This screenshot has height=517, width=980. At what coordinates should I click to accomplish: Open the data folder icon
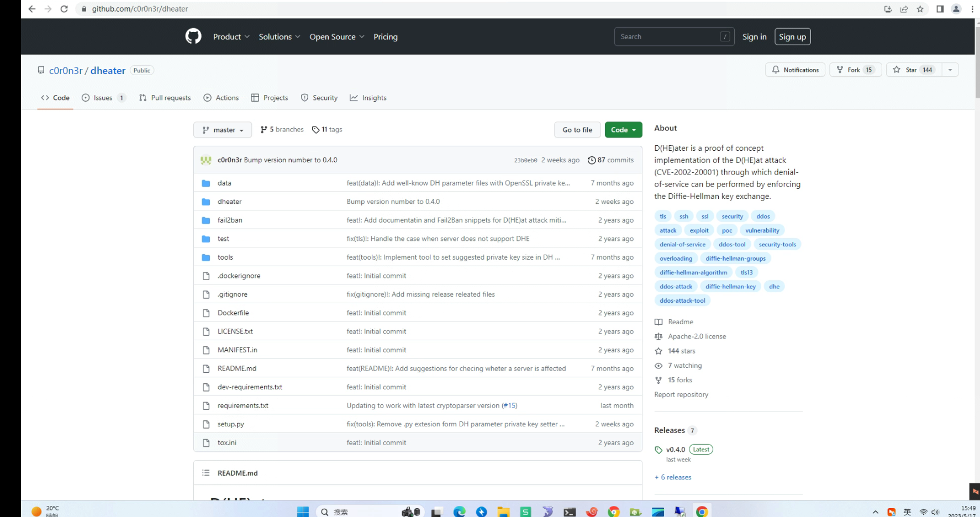pyautogui.click(x=206, y=183)
